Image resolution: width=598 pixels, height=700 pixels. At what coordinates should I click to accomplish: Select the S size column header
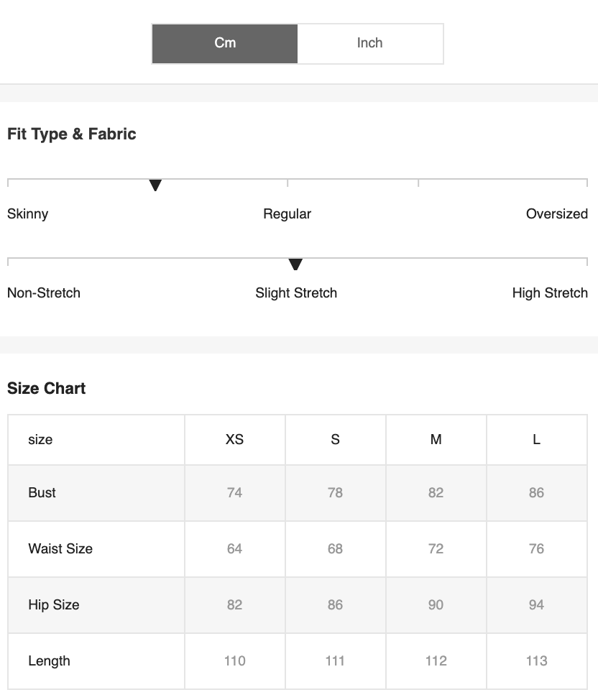(336, 440)
